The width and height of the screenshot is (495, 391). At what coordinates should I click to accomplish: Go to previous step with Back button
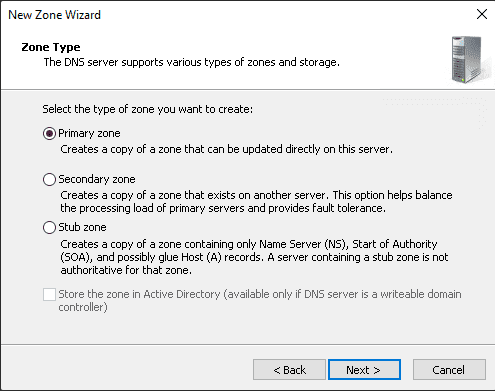289,370
